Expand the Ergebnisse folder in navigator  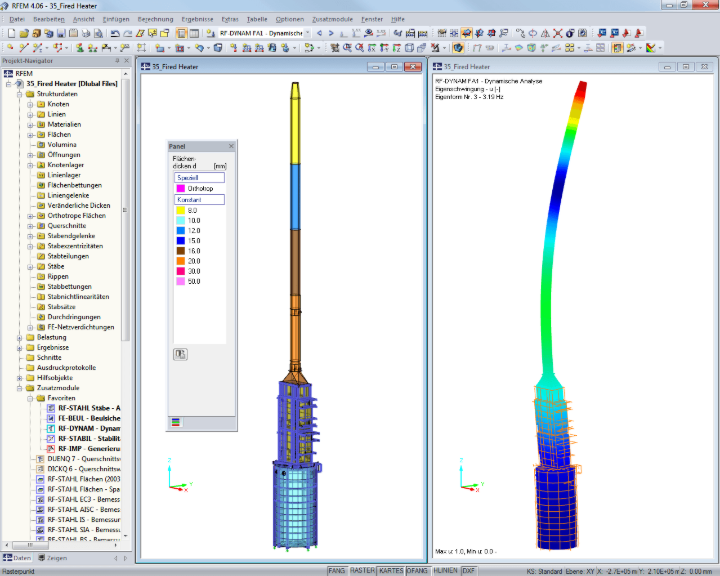point(19,348)
